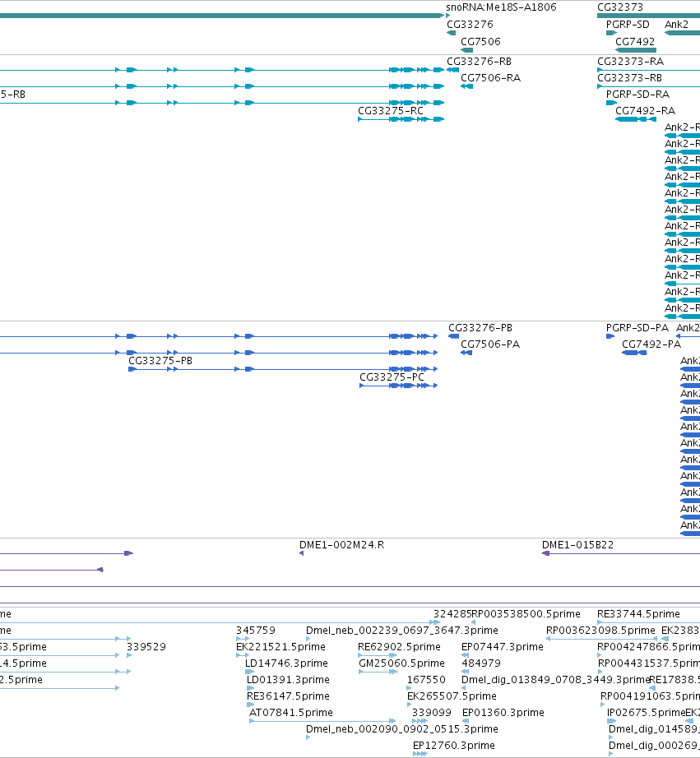Screen dimensions: 700x758
Task: Click transcript label CG33276-RB
Action: (x=479, y=62)
